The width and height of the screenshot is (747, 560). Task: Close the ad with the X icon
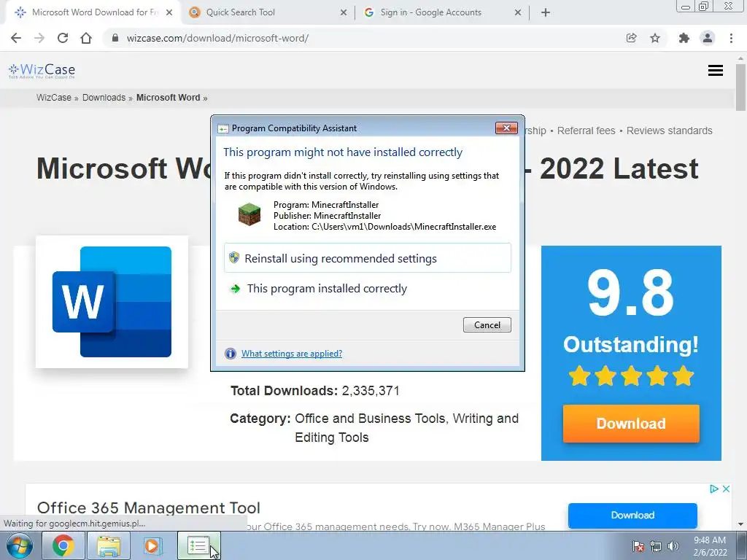(x=726, y=489)
